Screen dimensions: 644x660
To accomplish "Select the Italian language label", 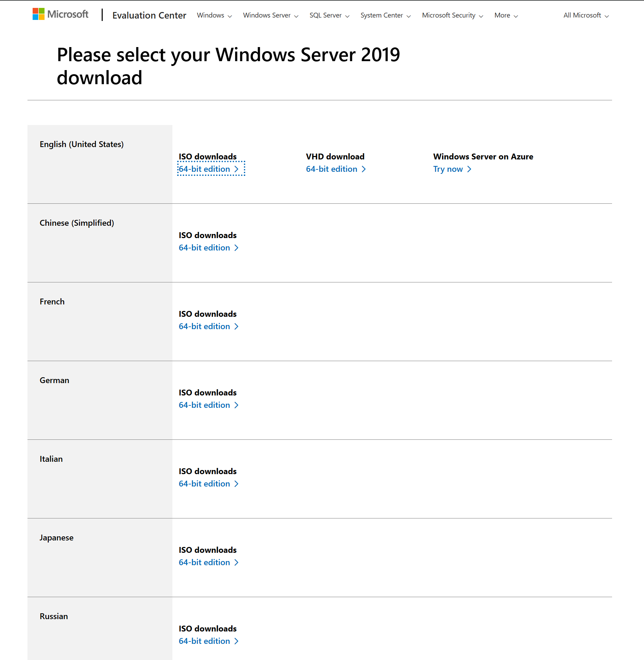I will tap(51, 459).
